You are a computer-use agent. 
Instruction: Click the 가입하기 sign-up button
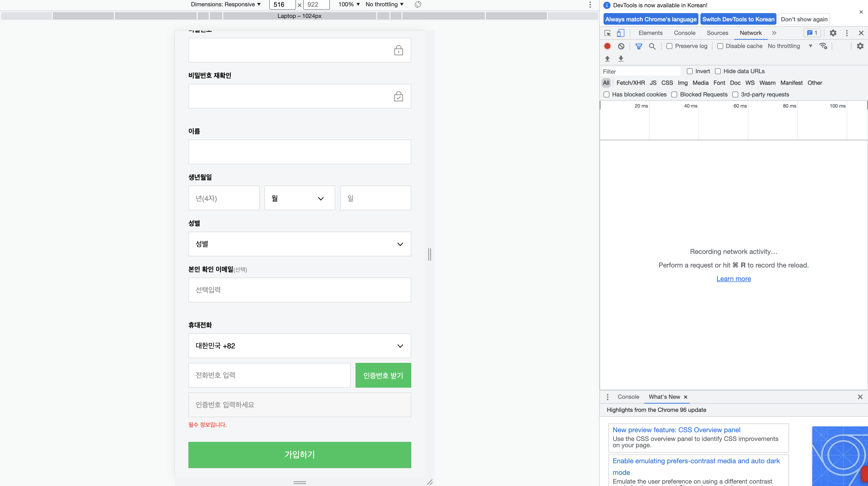pyautogui.click(x=299, y=455)
